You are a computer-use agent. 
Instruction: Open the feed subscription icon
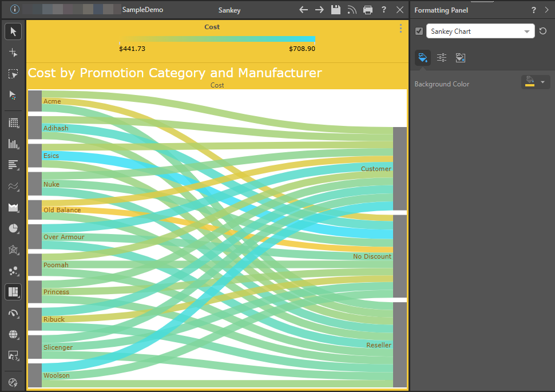[x=351, y=10]
